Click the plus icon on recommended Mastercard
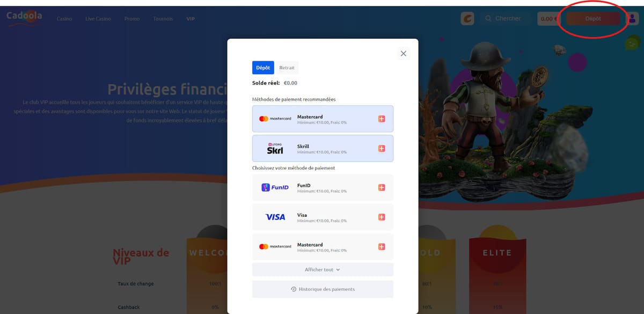The image size is (644, 314). pos(382,119)
